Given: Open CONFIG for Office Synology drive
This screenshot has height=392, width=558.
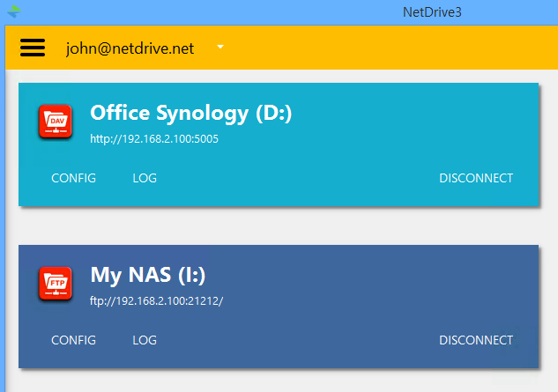Looking at the screenshot, I should coord(73,178).
